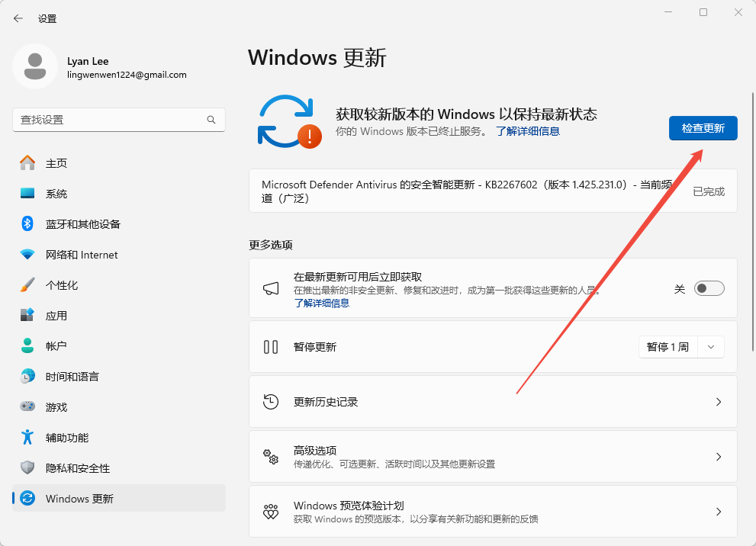Click the 个性化 paintbrush icon
Image resolution: width=756 pixels, height=546 pixels.
pyautogui.click(x=27, y=284)
